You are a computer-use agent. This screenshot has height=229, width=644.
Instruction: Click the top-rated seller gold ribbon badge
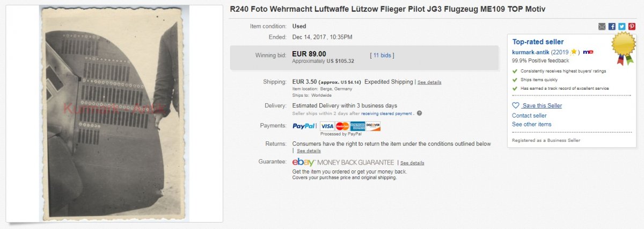[623, 47]
